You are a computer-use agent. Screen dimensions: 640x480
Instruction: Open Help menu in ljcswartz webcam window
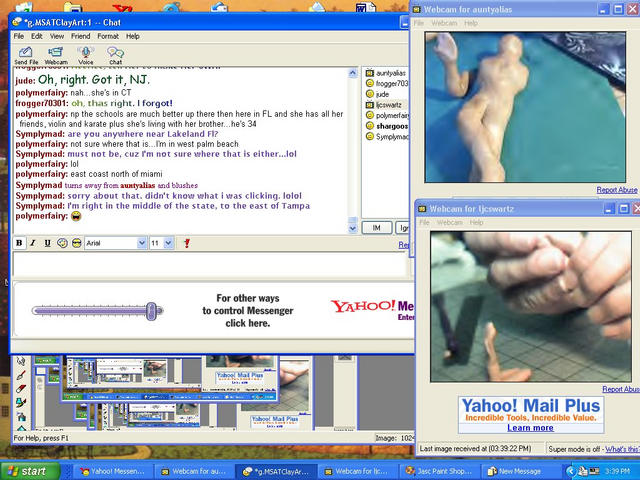476,222
